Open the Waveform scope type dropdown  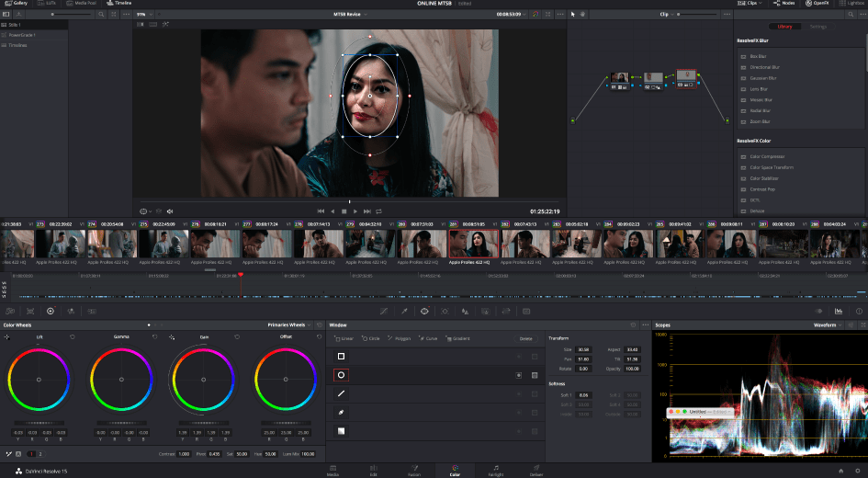coord(829,324)
